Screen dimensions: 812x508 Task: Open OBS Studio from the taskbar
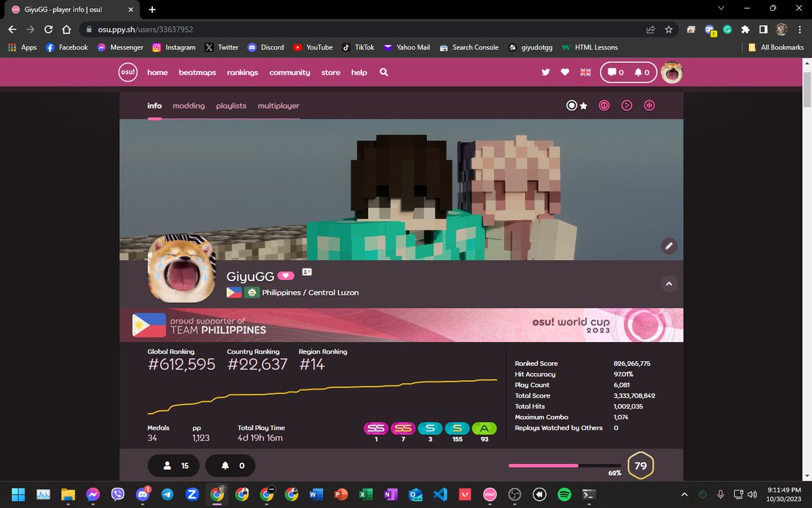[x=514, y=494]
